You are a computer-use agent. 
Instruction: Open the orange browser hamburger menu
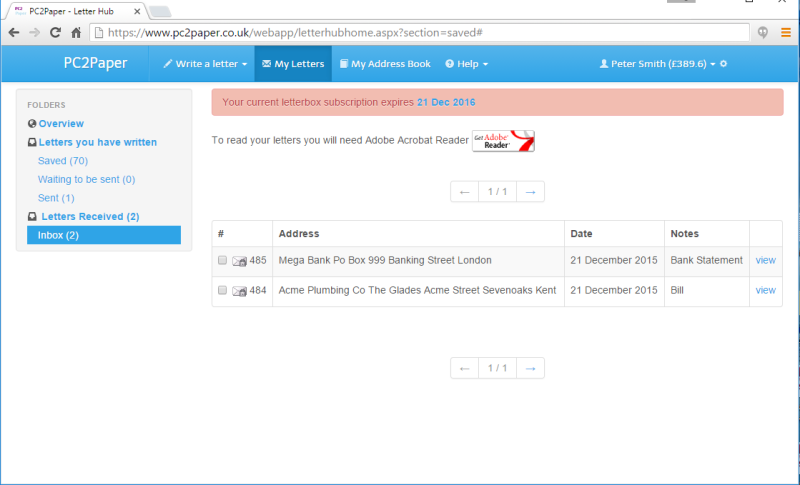[x=786, y=33]
